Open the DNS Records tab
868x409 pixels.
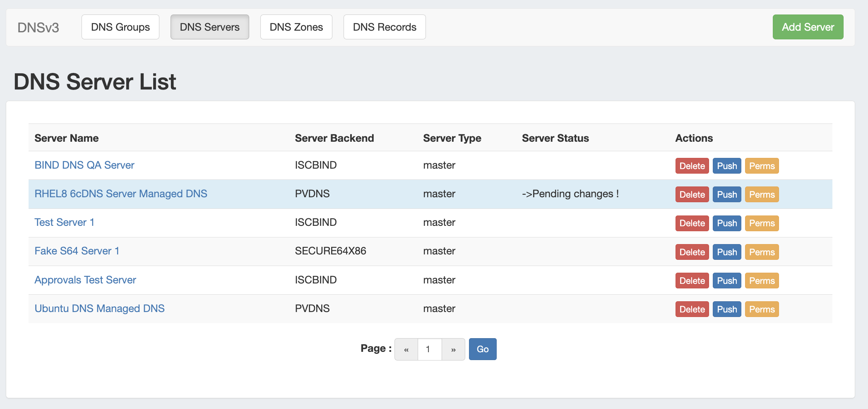[x=384, y=27]
